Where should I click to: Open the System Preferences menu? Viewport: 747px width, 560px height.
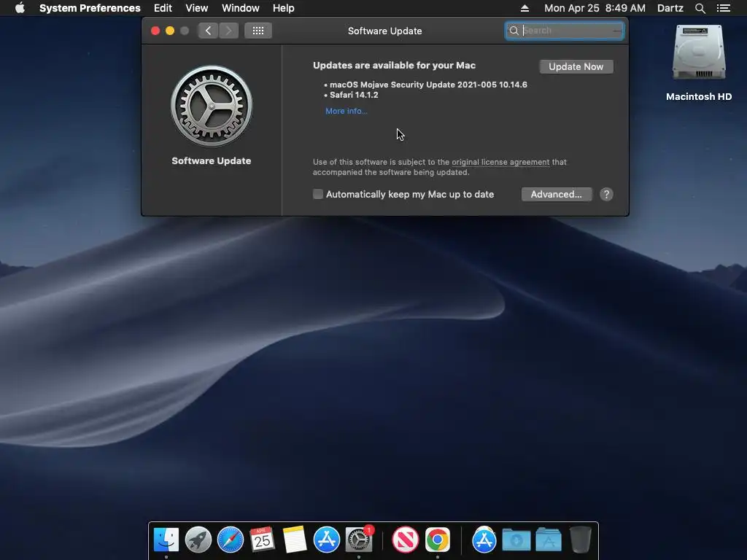90,8
